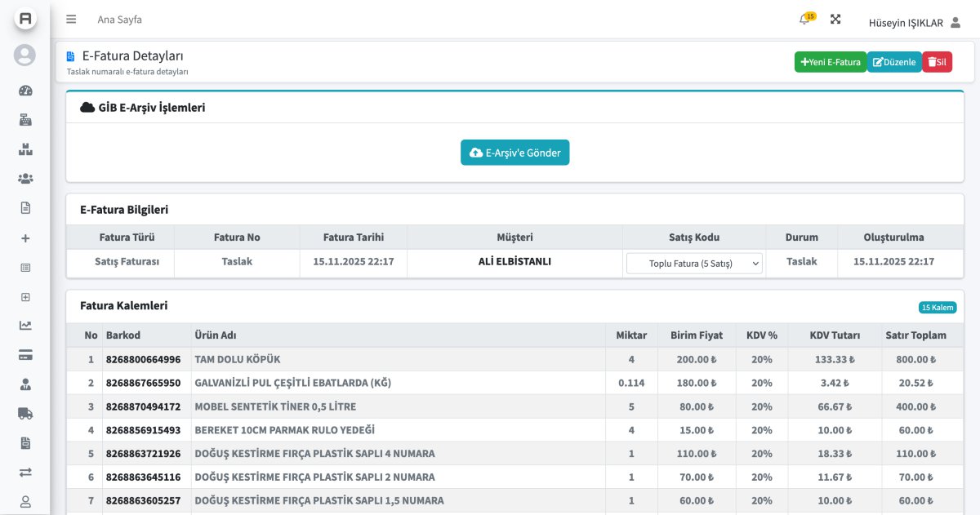The height and width of the screenshot is (515, 980).
Task: Click the Yeni E-Fatura button
Action: click(830, 62)
